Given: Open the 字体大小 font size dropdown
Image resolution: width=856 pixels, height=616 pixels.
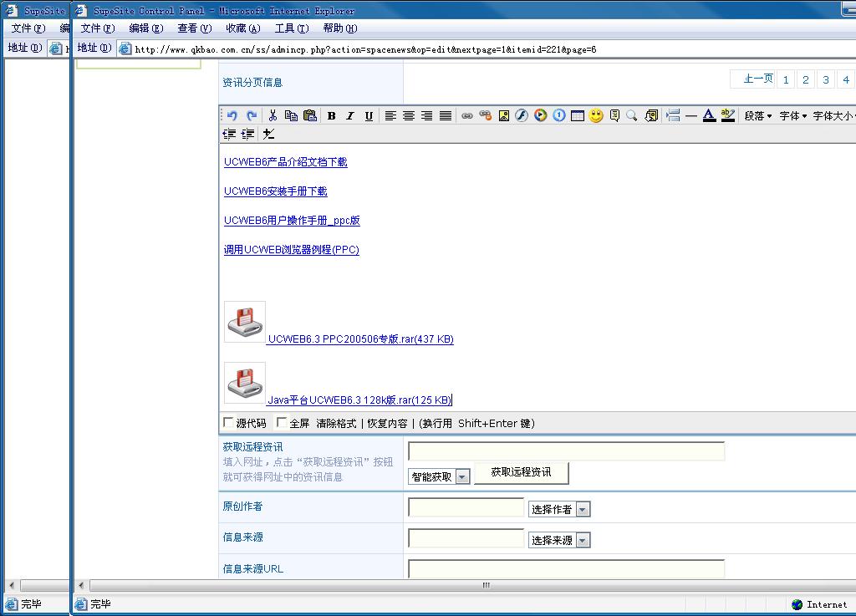Looking at the screenshot, I should click(833, 115).
